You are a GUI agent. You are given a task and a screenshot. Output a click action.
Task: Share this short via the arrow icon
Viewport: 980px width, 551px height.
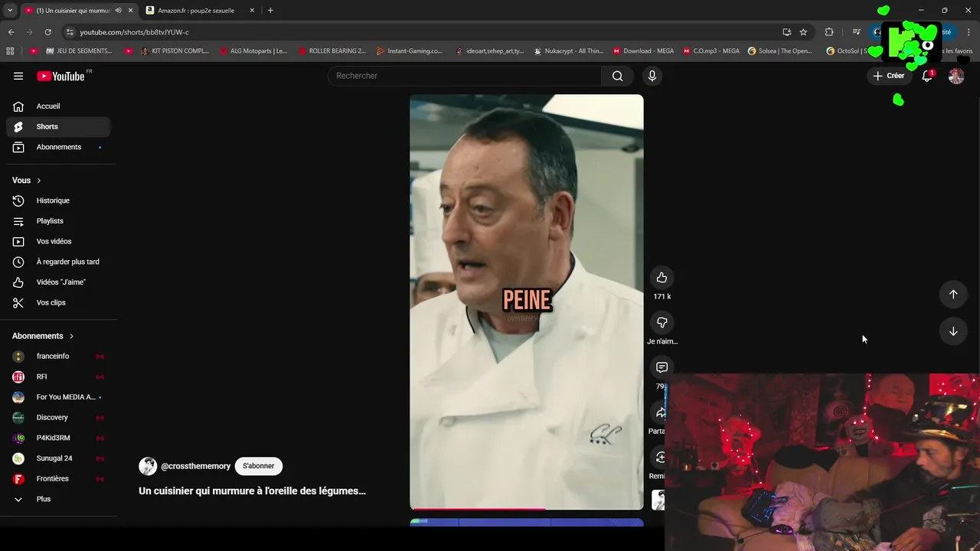(x=660, y=412)
